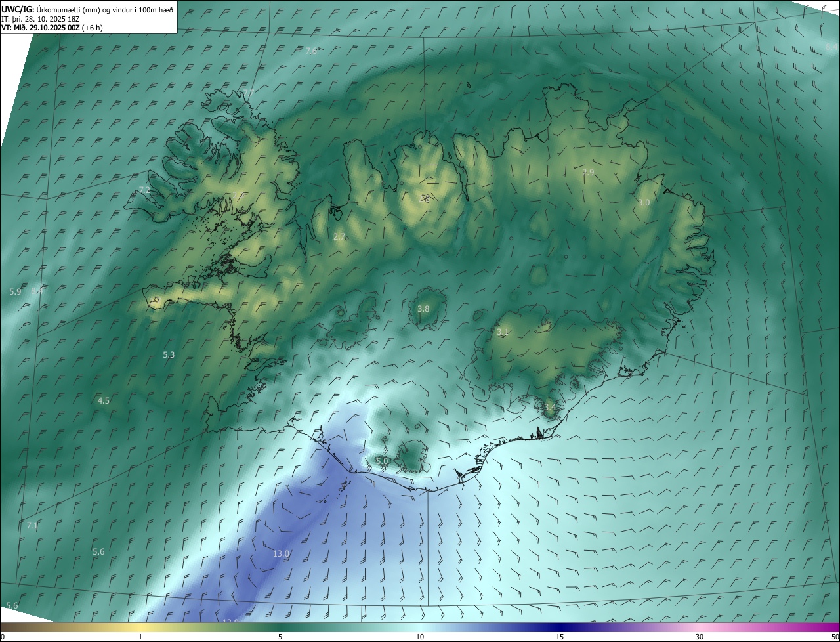Select the 3.0 precipitation label
Viewport: 840px width, 642px height.
(644, 203)
